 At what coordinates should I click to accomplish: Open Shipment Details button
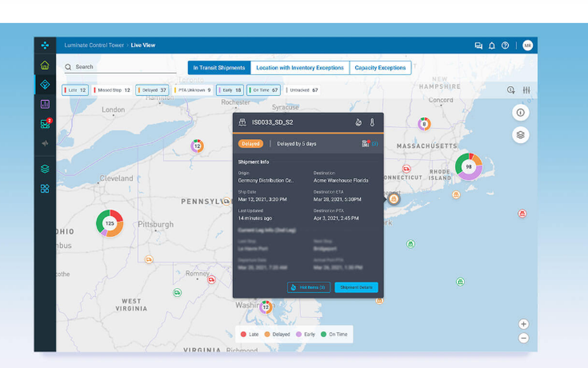point(356,287)
